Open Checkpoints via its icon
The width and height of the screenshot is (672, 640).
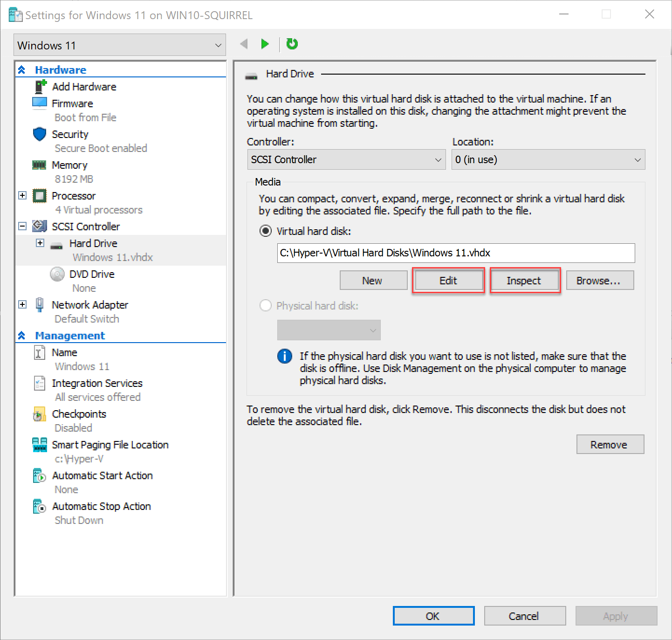[40, 413]
